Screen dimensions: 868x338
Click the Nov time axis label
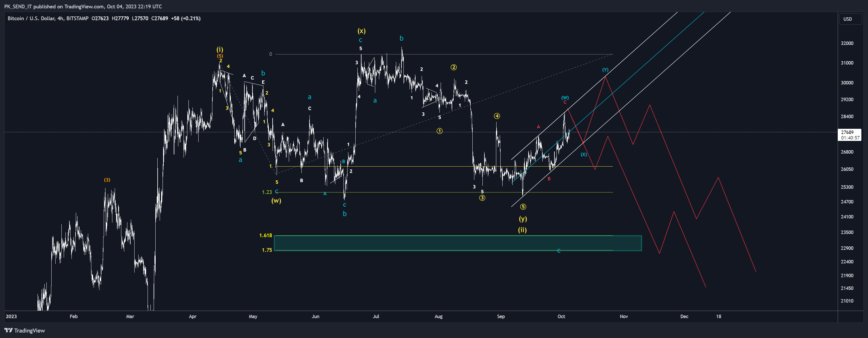[x=624, y=316]
